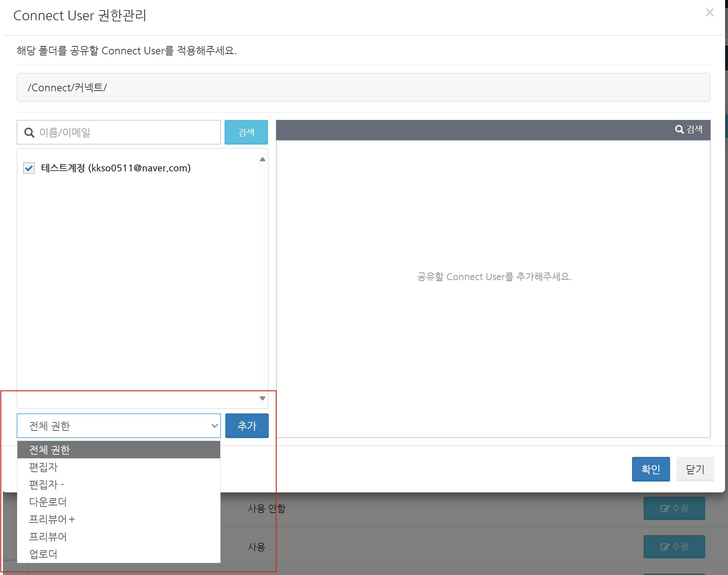Click the first 수정 edit button
The height and width of the screenshot is (575, 728).
(x=674, y=508)
